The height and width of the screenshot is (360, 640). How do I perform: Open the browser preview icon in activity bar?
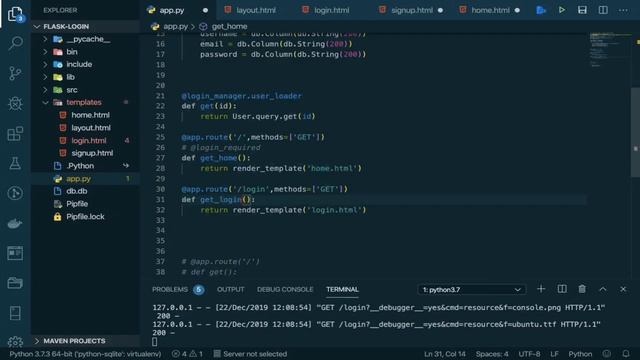(x=15, y=253)
